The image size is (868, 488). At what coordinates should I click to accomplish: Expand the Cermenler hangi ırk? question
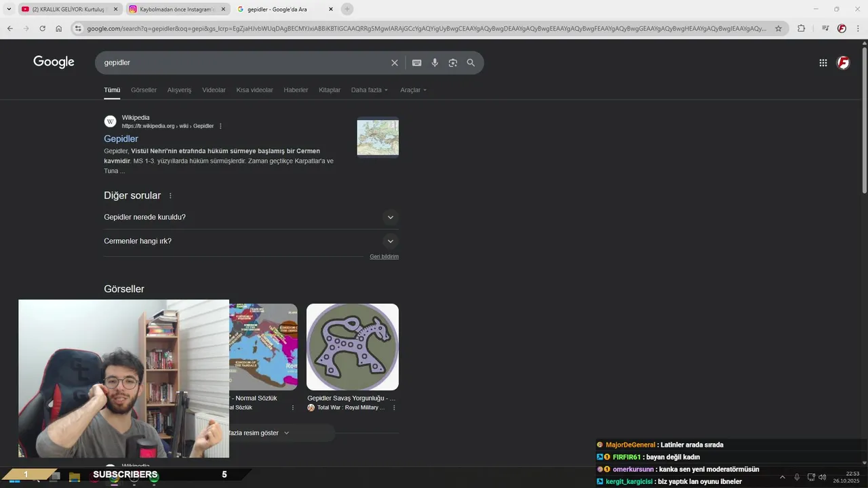(251, 241)
